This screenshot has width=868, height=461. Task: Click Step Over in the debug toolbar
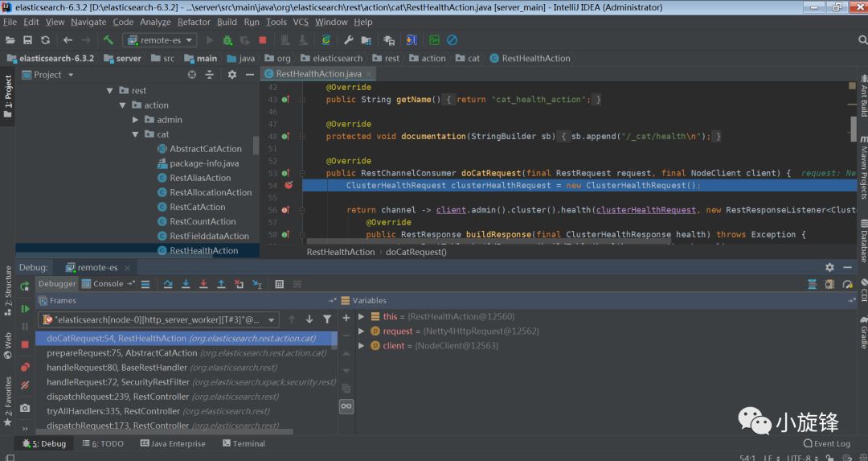pyautogui.click(x=168, y=284)
